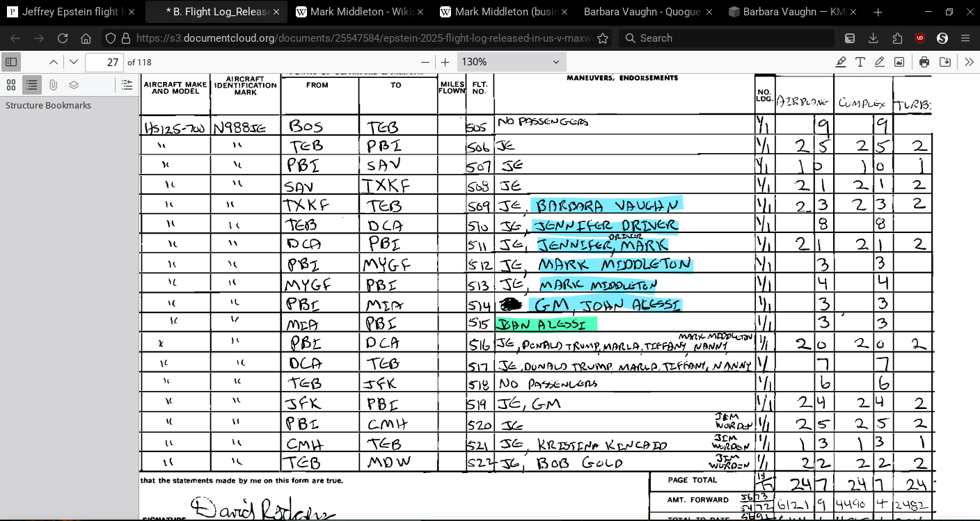Go to previous PDF page
980x521 pixels.
(53, 62)
